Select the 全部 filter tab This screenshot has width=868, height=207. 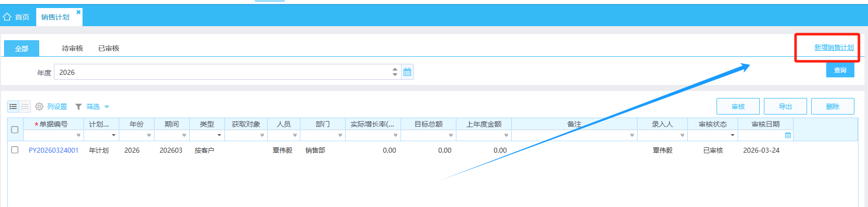[22, 48]
